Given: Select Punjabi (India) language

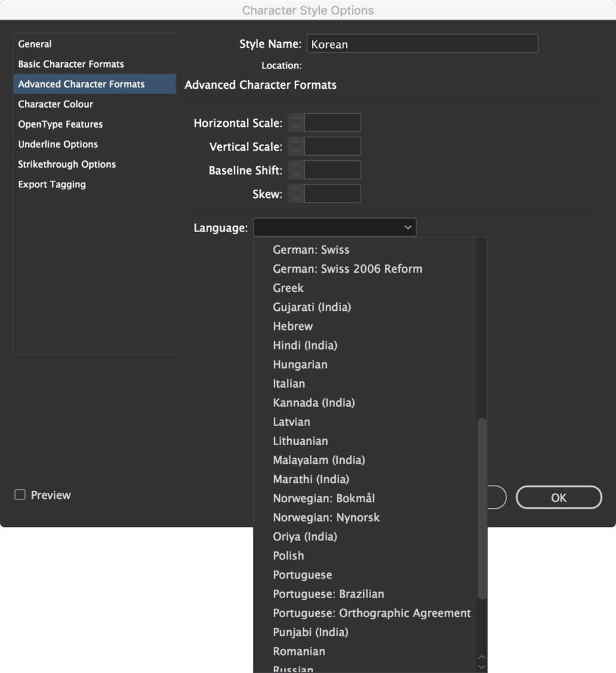Looking at the screenshot, I should coord(365,632).
